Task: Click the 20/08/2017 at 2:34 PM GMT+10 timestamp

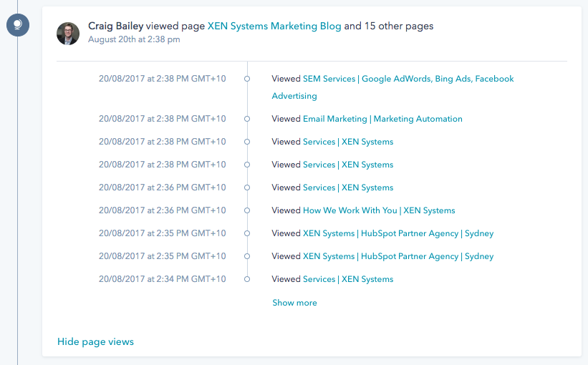Action: pyautogui.click(x=163, y=279)
